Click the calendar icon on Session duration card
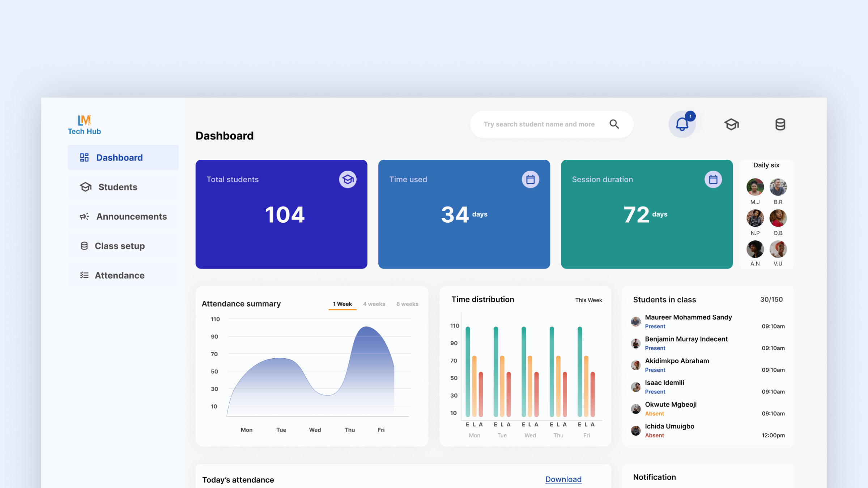This screenshot has height=488, width=868. (713, 179)
